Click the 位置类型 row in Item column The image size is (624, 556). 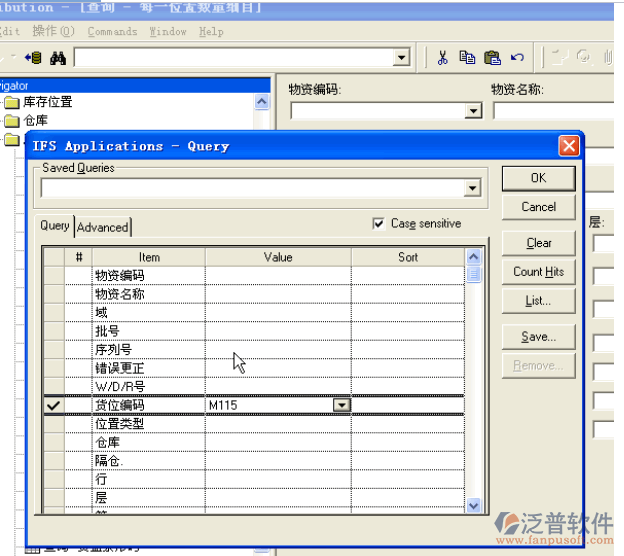coord(148,423)
